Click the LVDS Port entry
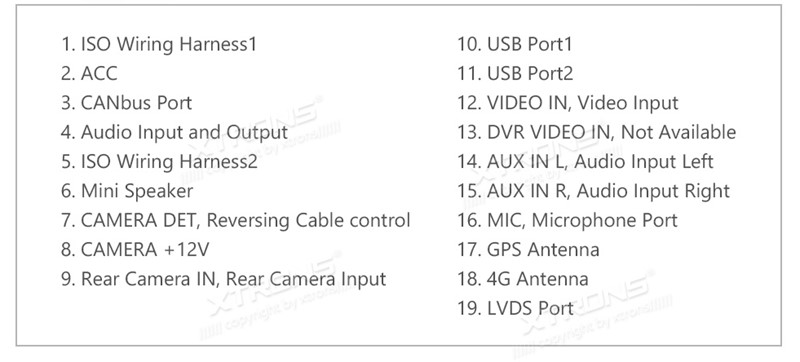 click(x=515, y=308)
